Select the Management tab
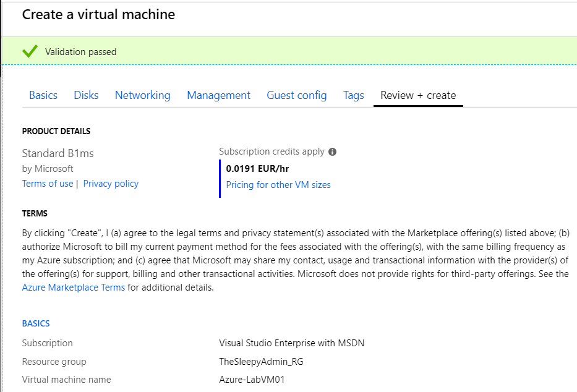The image size is (577, 392). coord(218,95)
